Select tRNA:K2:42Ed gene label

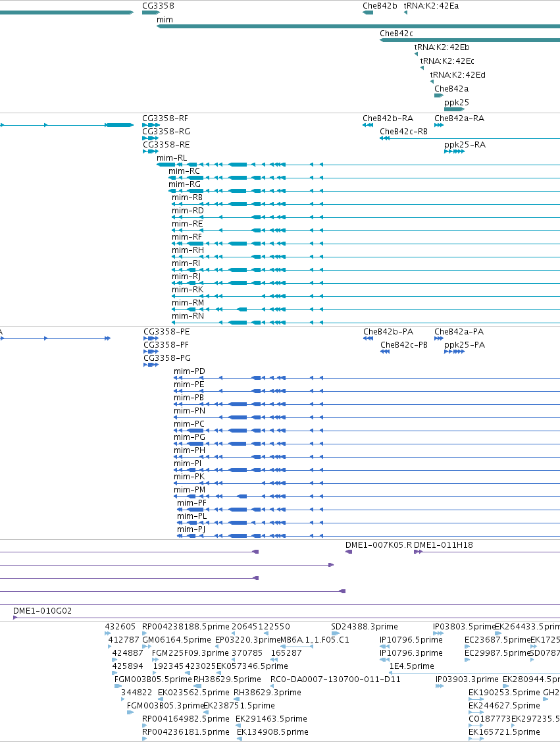pos(457,74)
